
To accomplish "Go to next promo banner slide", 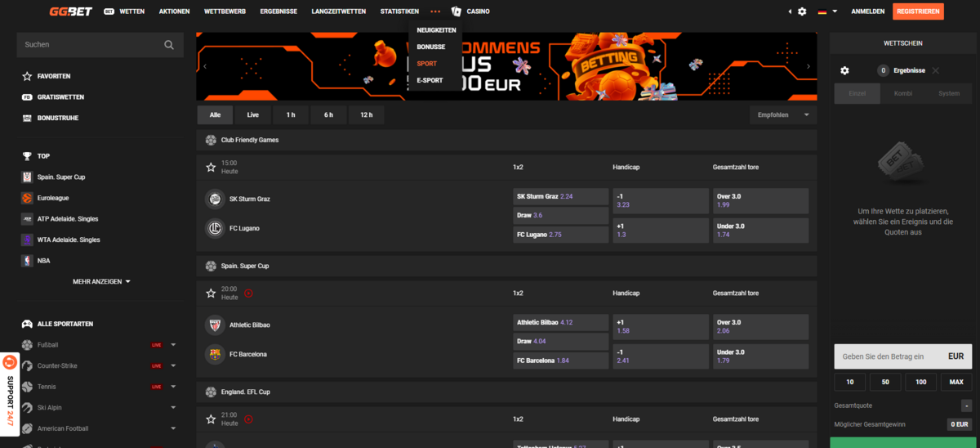I will 808,66.
